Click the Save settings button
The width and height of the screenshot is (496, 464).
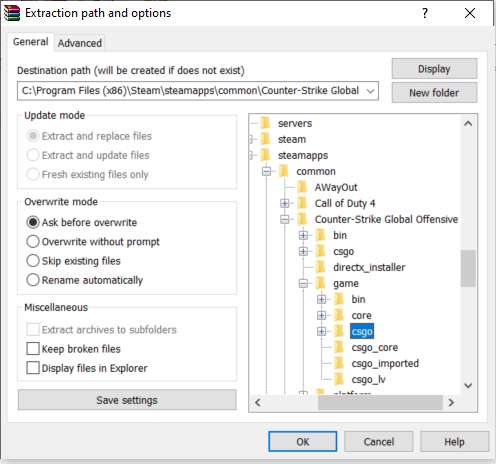[x=127, y=400]
